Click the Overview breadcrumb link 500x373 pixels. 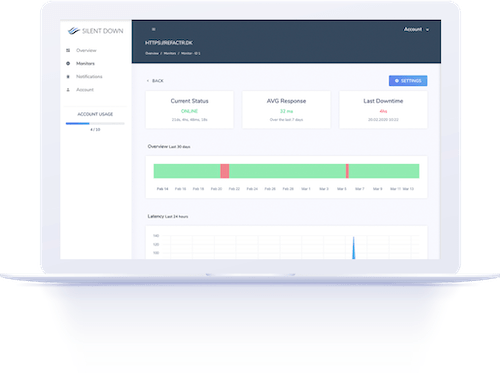click(152, 53)
